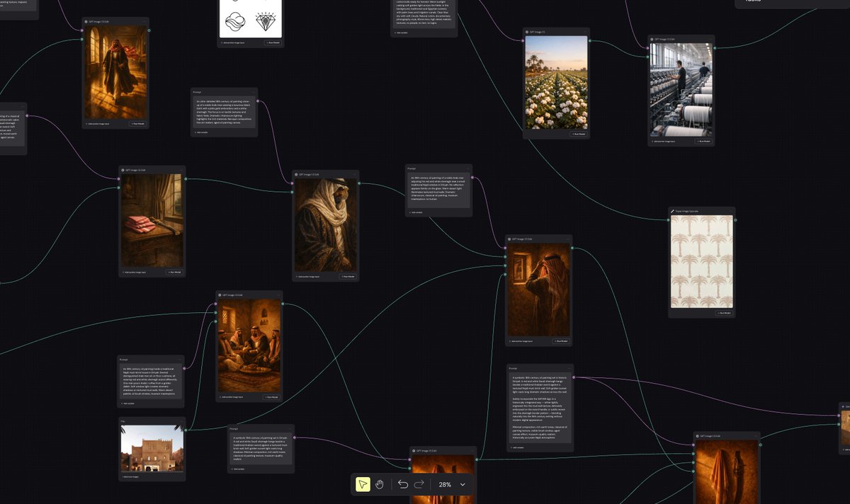Select the textile factory image thumbnail
850x504 pixels.
coord(681,89)
